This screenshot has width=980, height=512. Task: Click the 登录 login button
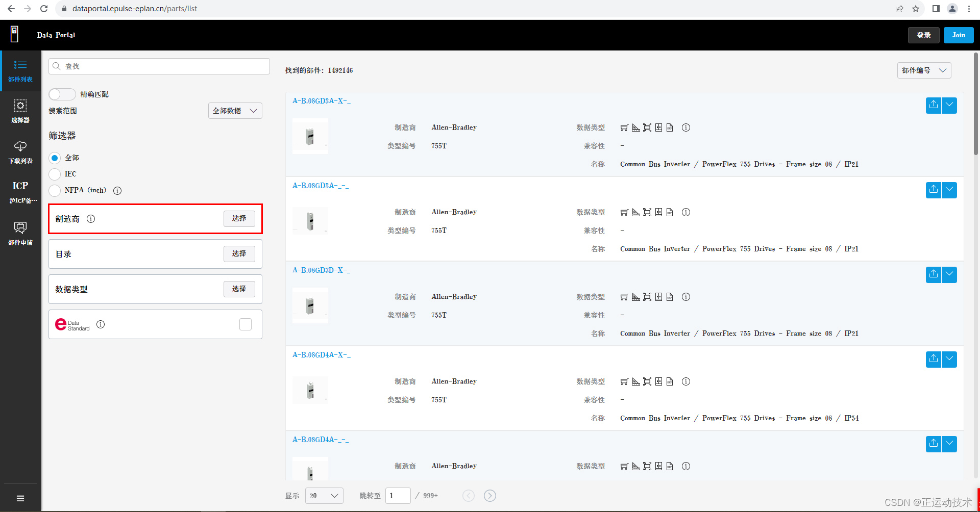pos(923,35)
